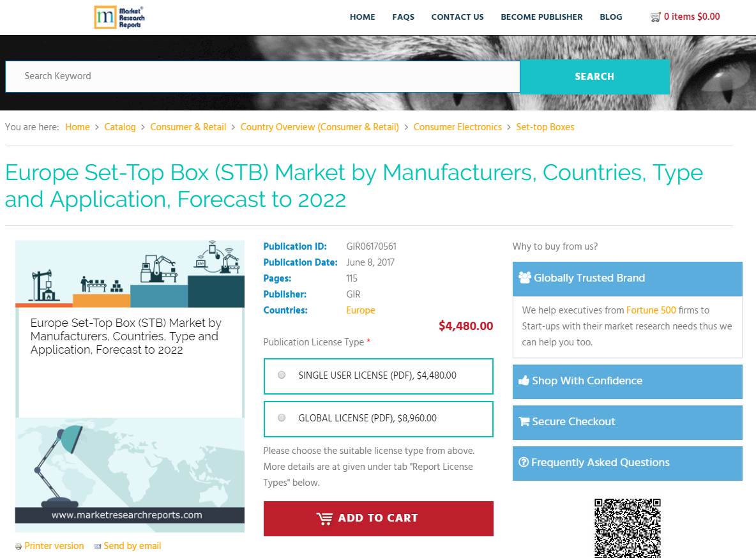Focus the Search Keyword input field
The height and width of the screenshot is (558, 756).
point(263,76)
